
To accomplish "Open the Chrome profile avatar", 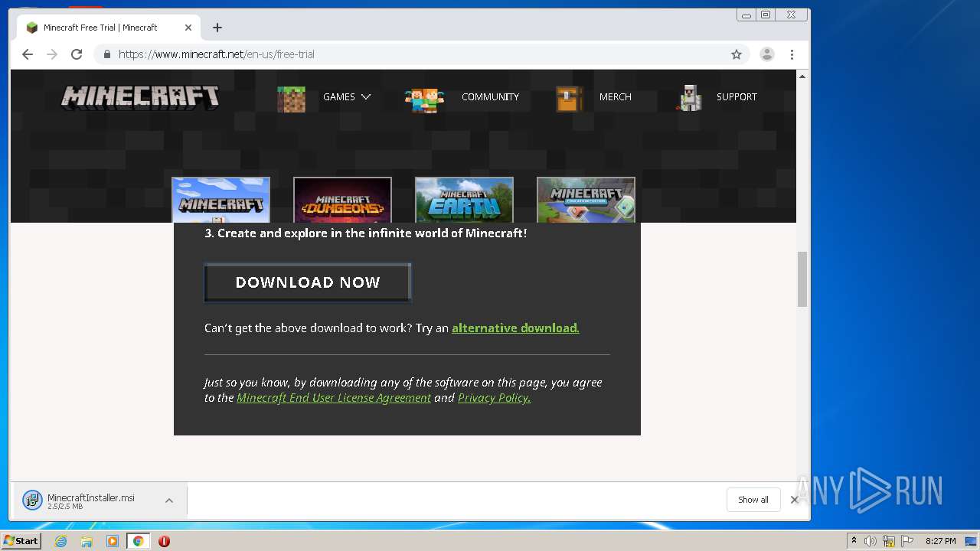I will [x=766, y=54].
